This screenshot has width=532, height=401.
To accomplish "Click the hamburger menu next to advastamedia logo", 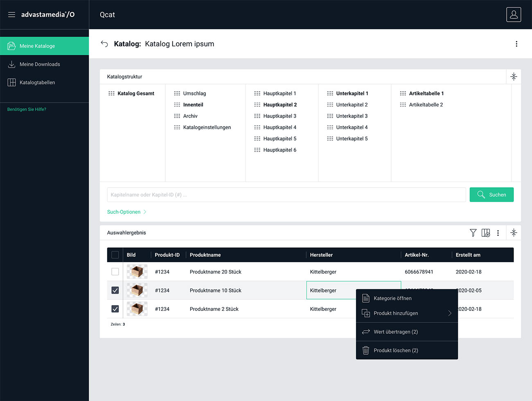I will [11, 14].
